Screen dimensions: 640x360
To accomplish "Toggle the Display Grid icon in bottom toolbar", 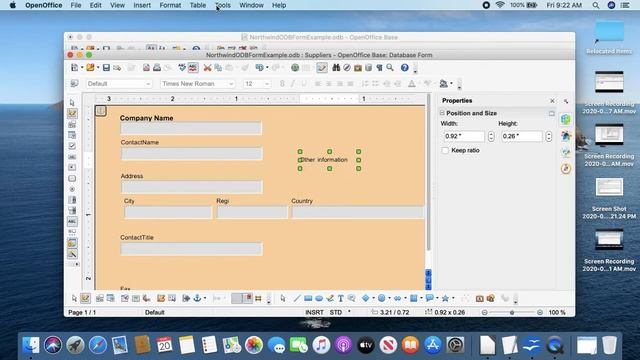I will [x=237, y=298].
